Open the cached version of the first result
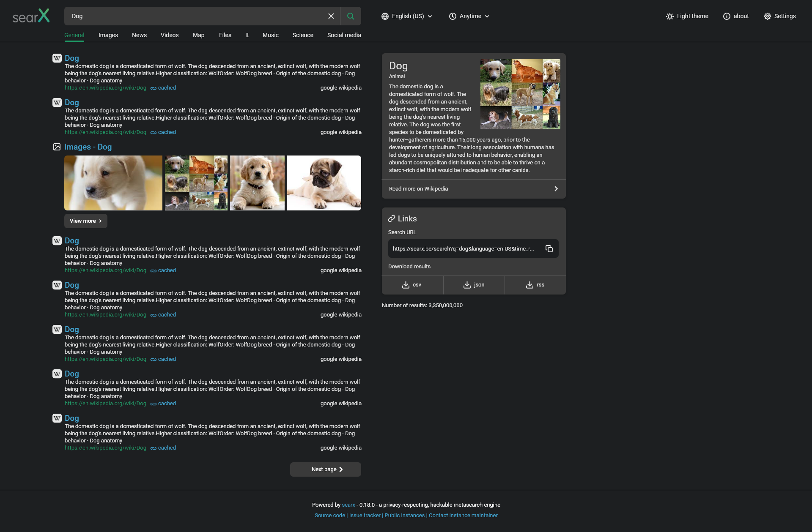 click(x=167, y=87)
